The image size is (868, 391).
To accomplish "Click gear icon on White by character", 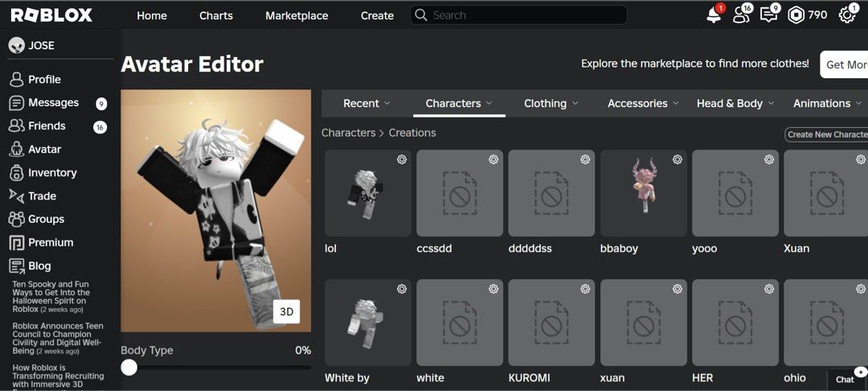I will click(402, 289).
